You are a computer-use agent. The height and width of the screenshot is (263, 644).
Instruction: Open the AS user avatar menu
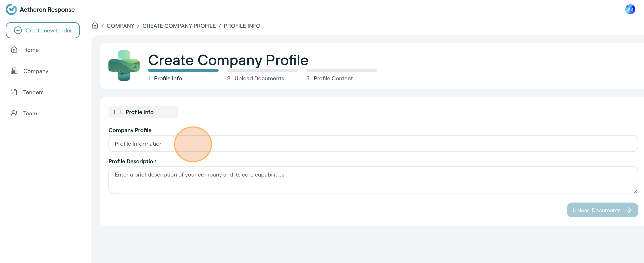click(x=630, y=9)
